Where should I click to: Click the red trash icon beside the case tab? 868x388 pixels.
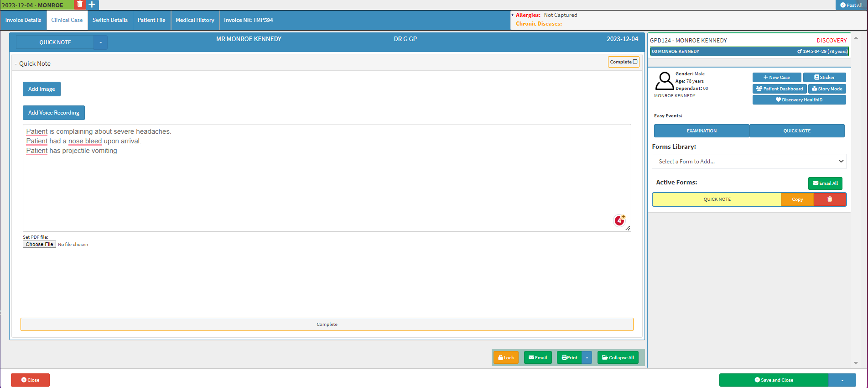point(80,5)
